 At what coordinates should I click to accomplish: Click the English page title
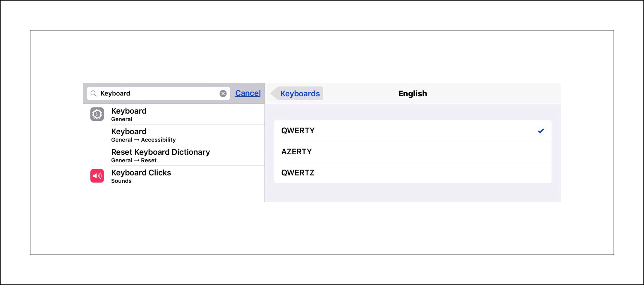coord(413,93)
